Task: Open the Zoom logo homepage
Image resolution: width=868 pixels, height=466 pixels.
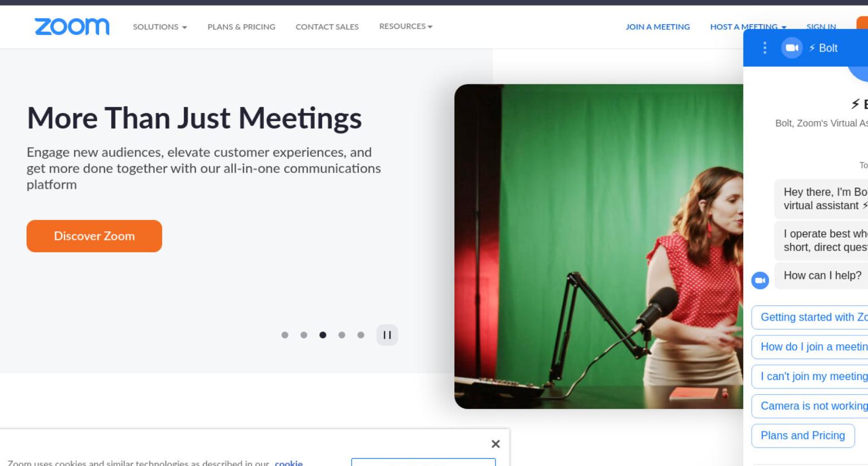Action: [72, 27]
